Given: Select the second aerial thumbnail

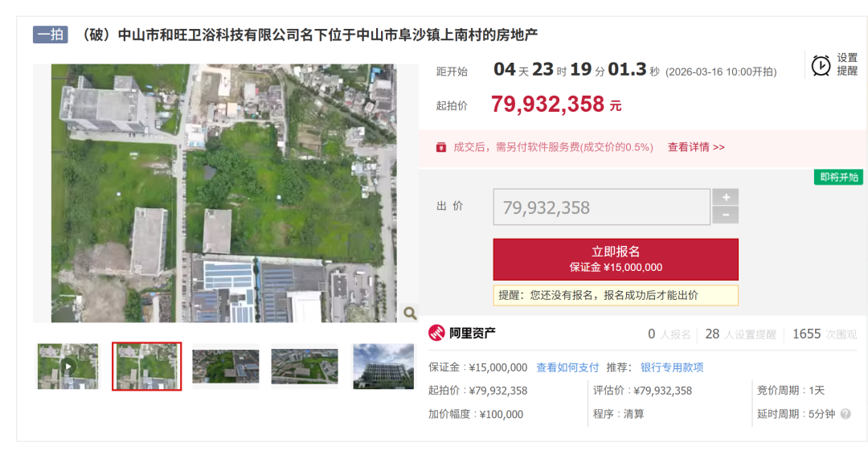Looking at the screenshot, I should tap(146, 367).
